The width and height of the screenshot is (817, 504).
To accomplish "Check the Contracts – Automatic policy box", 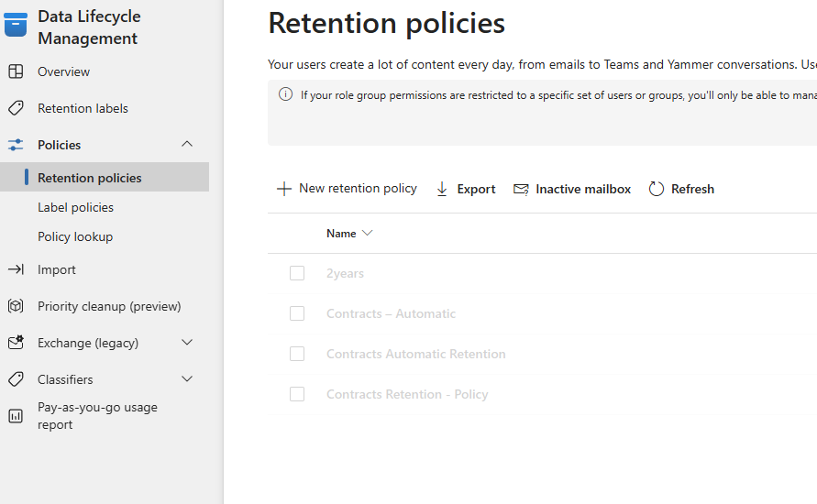I will coord(297,313).
